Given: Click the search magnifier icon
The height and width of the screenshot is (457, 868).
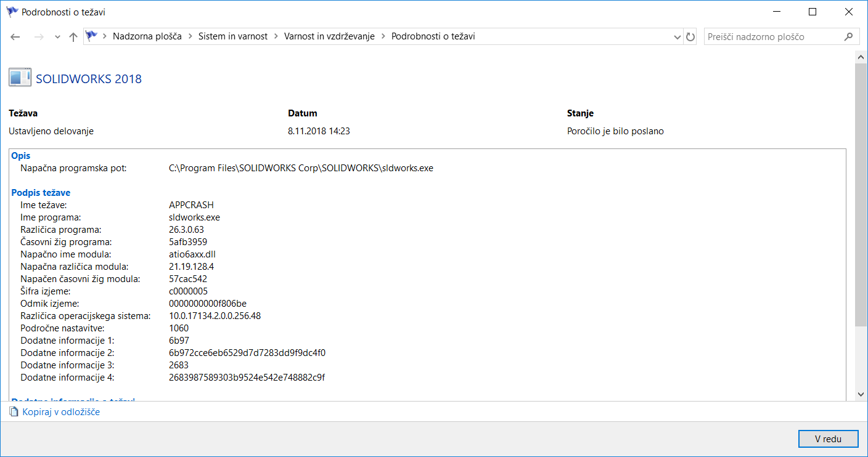Looking at the screenshot, I should (x=848, y=37).
